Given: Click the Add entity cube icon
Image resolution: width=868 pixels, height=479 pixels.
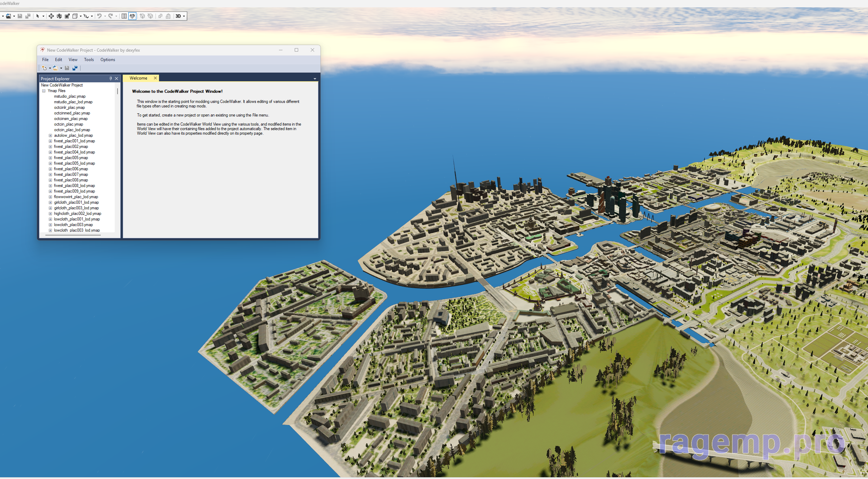Looking at the screenshot, I should point(142,16).
